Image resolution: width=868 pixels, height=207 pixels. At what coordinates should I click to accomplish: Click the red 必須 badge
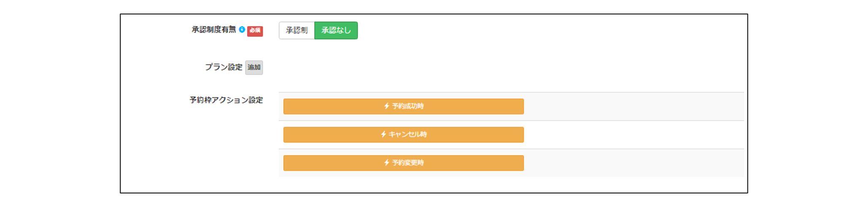click(x=255, y=31)
